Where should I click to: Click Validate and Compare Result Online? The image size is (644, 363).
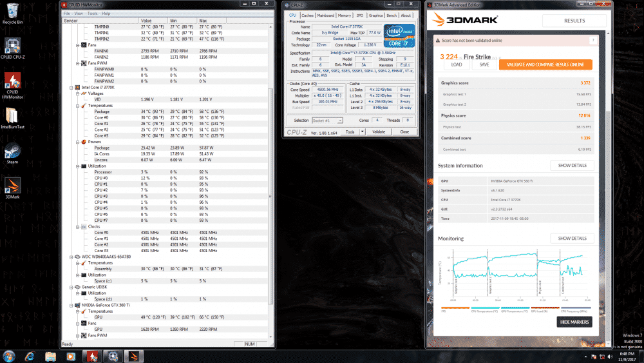(545, 64)
